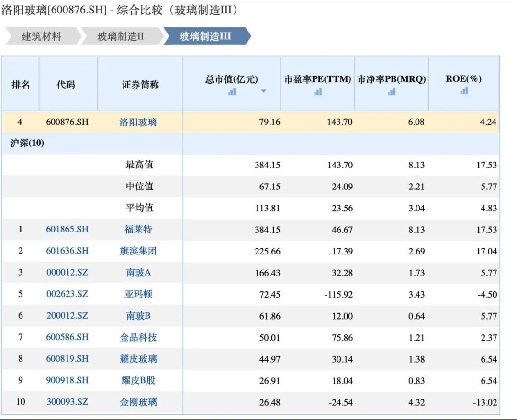Click the 中位值 row label
The height and width of the screenshot is (420, 517).
tap(139, 186)
